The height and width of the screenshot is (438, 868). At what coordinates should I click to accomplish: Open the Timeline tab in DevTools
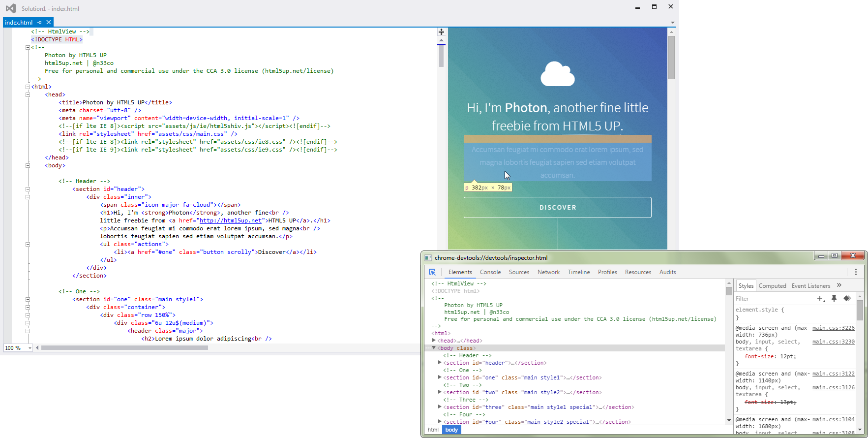[579, 272]
